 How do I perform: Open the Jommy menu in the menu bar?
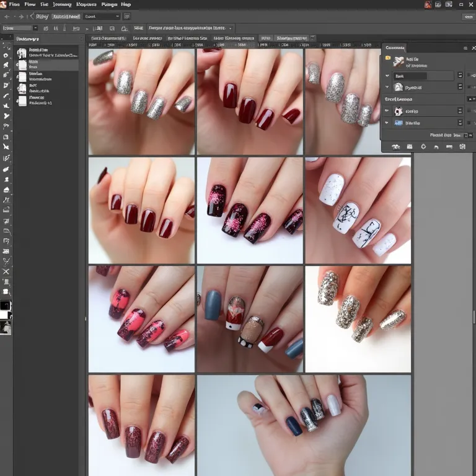(62, 4)
